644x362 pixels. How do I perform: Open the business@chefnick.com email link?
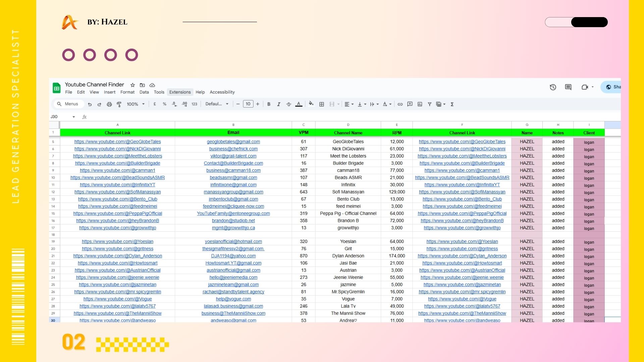tap(233, 149)
